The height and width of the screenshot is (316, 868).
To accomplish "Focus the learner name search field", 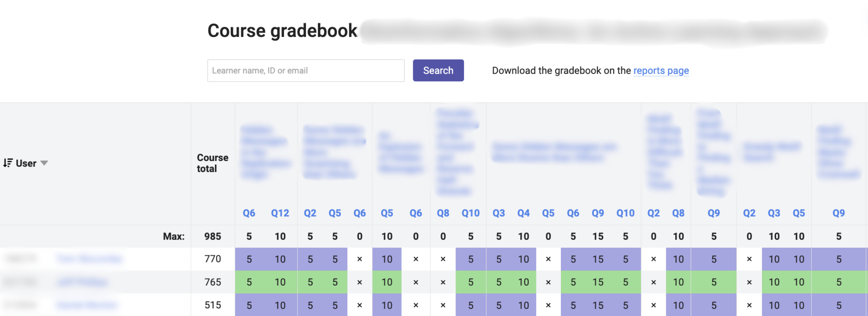I will [306, 71].
